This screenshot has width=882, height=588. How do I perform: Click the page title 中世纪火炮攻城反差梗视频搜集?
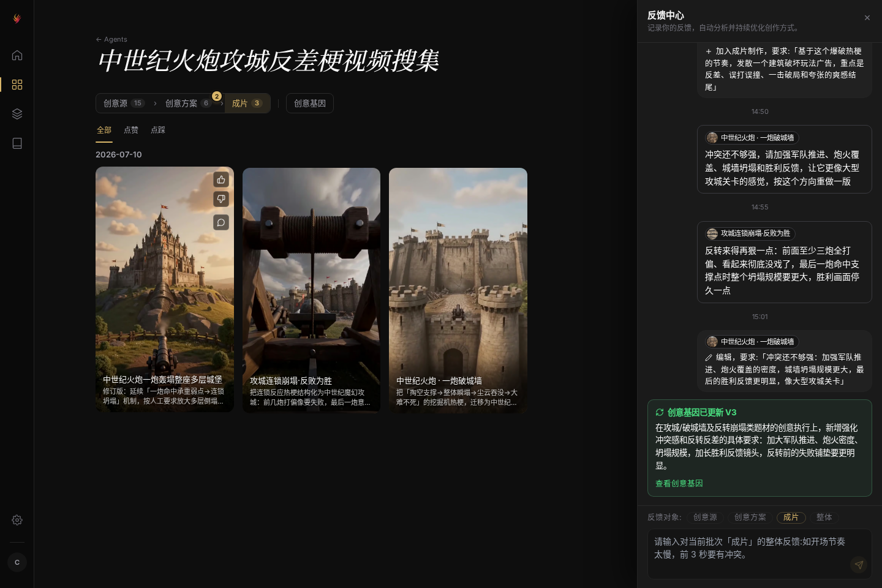tap(268, 61)
